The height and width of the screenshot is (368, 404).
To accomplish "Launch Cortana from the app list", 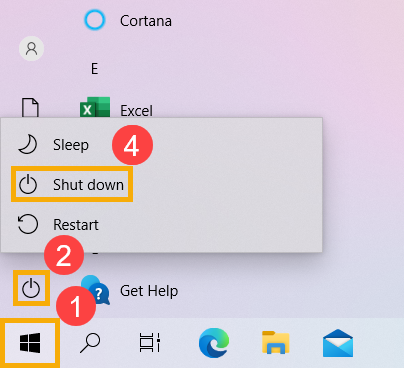I will click(95, 20).
